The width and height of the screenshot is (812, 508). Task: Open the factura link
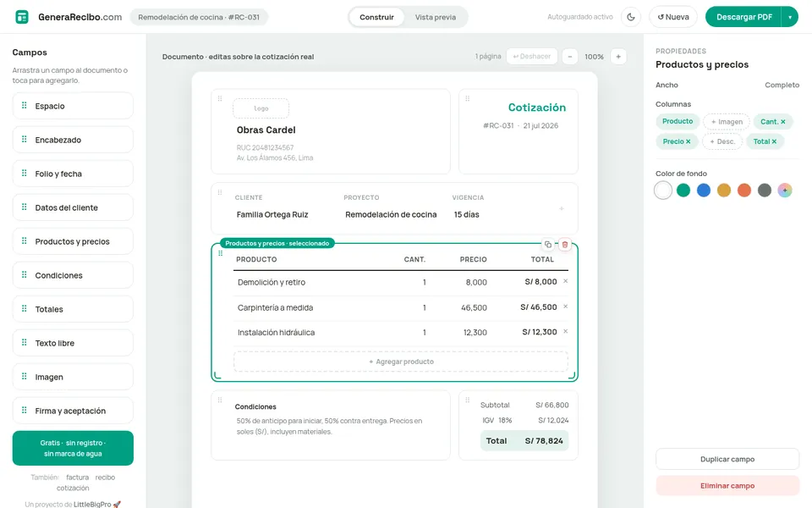77,478
